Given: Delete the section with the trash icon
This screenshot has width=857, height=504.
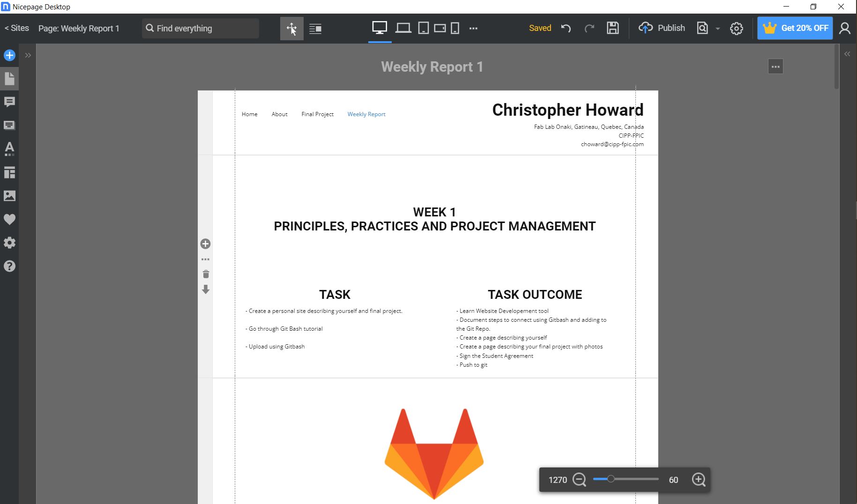Looking at the screenshot, I should coord(206,274).
